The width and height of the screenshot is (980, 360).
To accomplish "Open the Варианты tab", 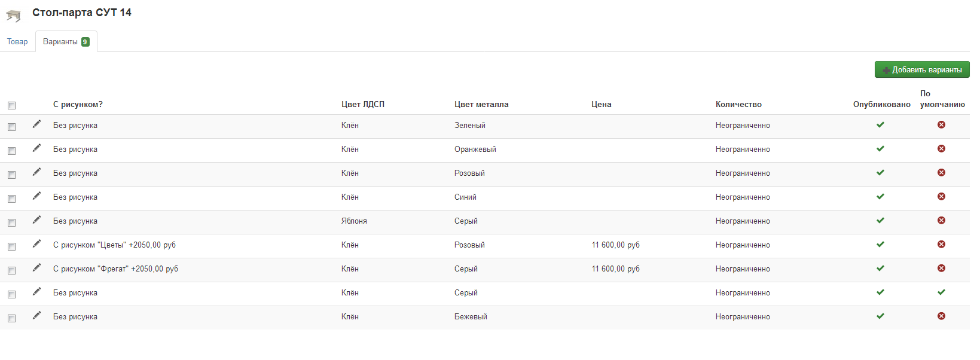I will pos(66,41).
